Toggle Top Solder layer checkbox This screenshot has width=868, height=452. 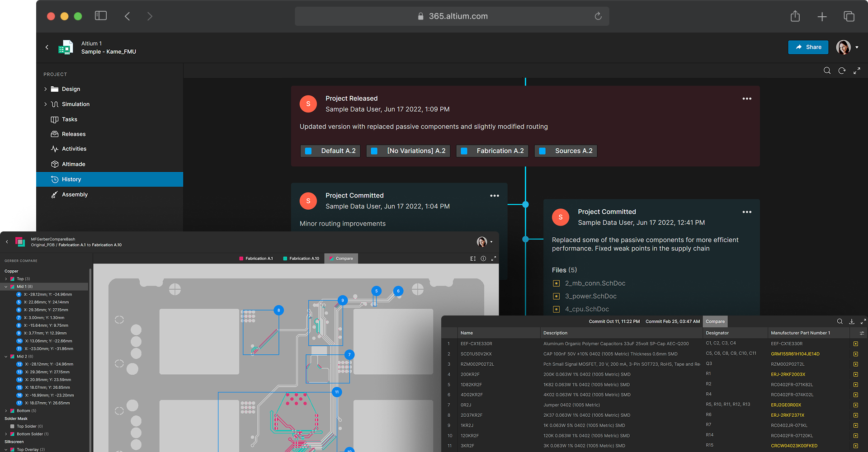tap(13, 426)
